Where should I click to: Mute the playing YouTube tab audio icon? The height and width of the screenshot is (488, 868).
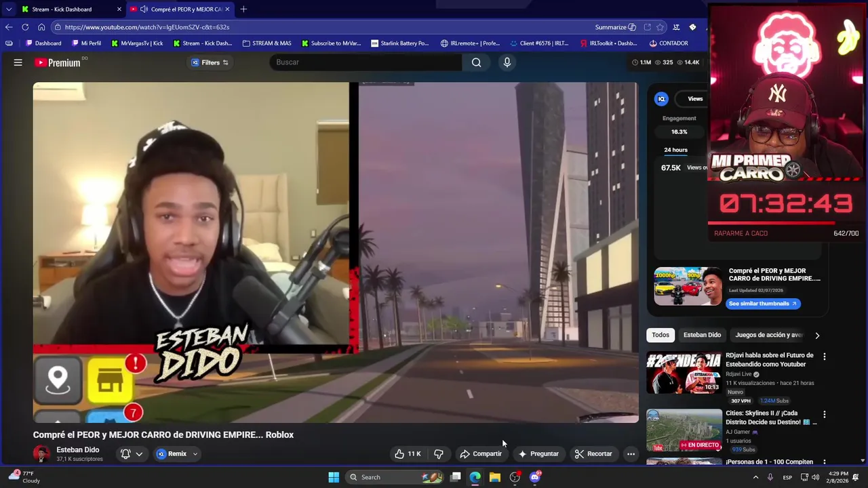click(144, 9)
